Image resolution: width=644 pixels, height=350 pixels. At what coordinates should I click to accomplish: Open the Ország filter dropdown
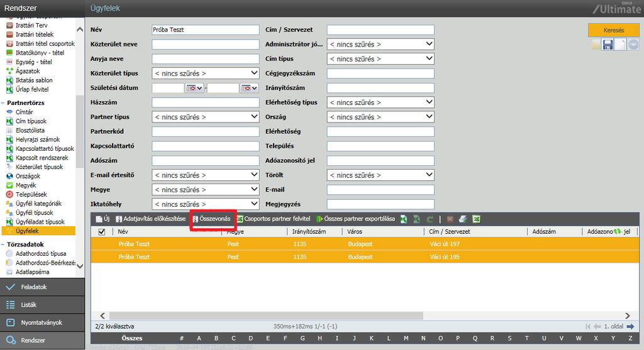[380, 117]
